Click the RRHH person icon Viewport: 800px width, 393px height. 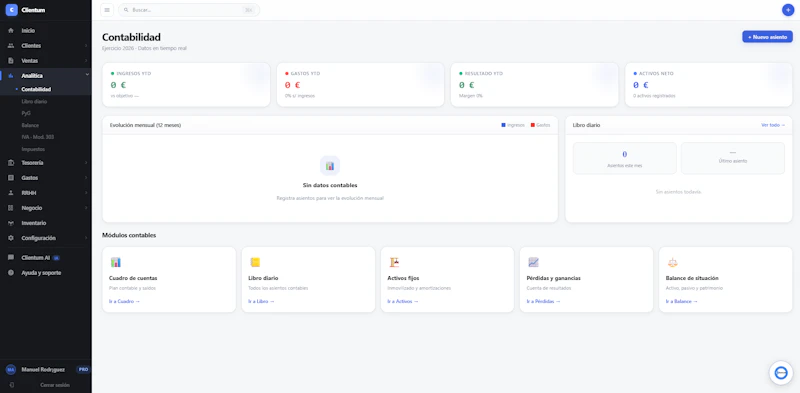tap(11, 193)
